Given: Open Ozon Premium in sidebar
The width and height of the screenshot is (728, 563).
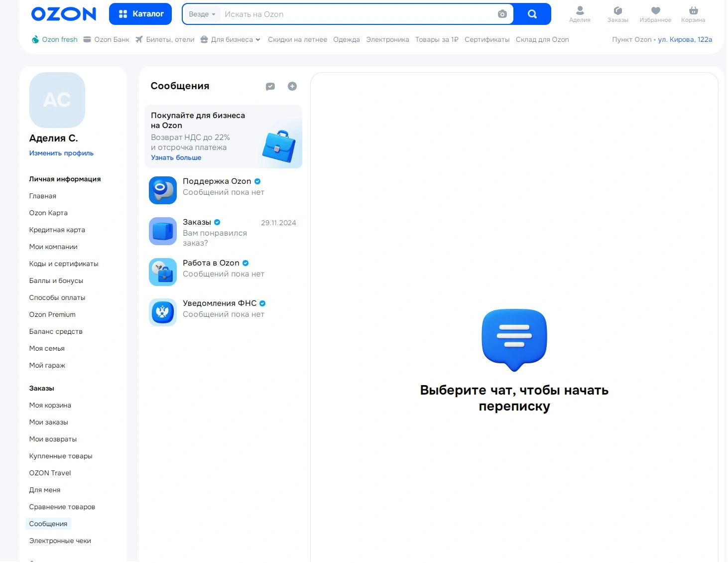Looking at the screenshot, I should click(52, 314).
